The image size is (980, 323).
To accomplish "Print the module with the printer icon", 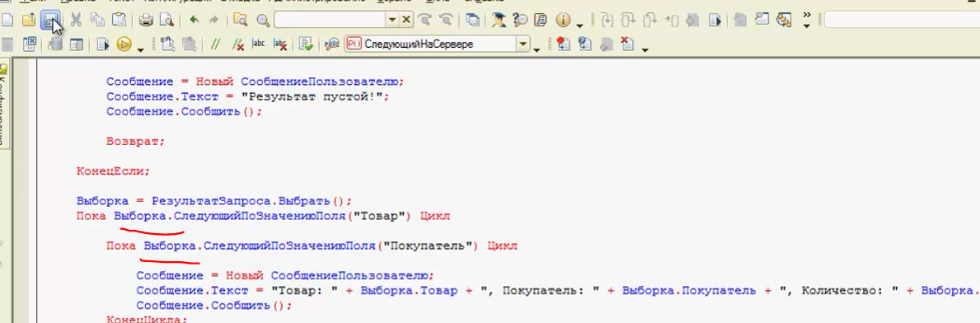I will (x=146, y=20).
